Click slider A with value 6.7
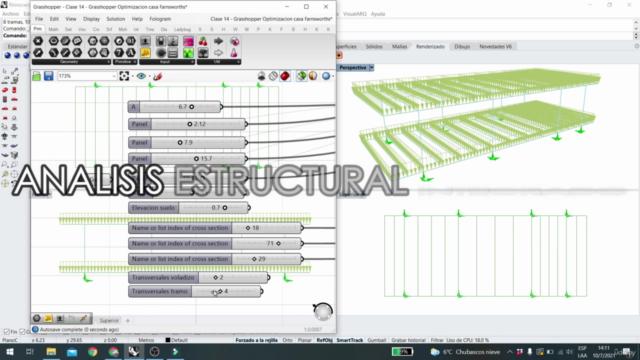Image resolution: width=640 pixels, height=360 pixels. [x=174, y=107]
